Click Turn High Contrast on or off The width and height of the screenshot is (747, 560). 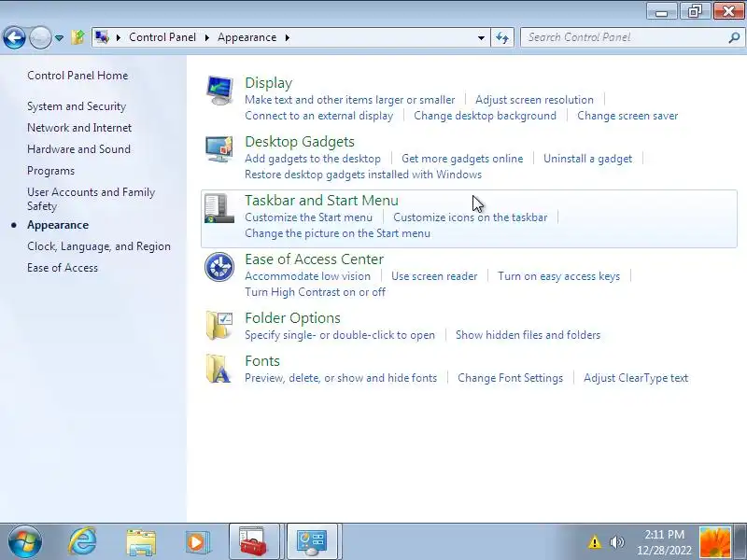click(x=315, y=292)
